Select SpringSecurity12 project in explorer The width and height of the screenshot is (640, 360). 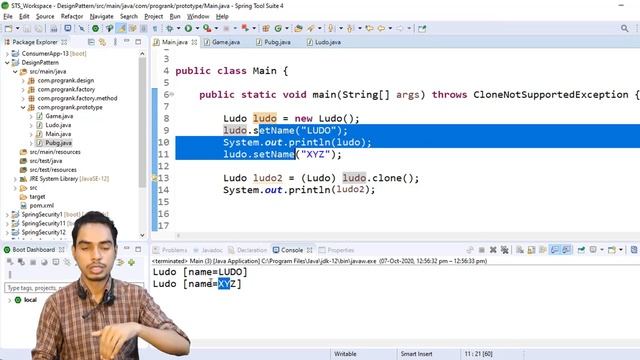tap(43, 232)
